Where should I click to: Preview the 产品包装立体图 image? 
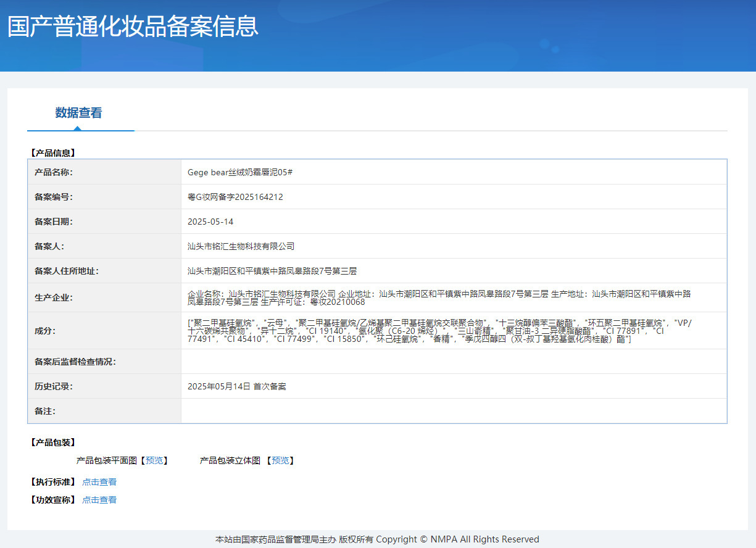pyautogui.click(x=280, y=460)
